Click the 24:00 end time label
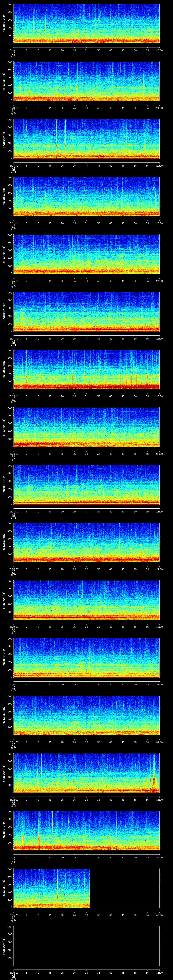The width and height of the screenshot is (173, 980). click(x=160, y=281)
